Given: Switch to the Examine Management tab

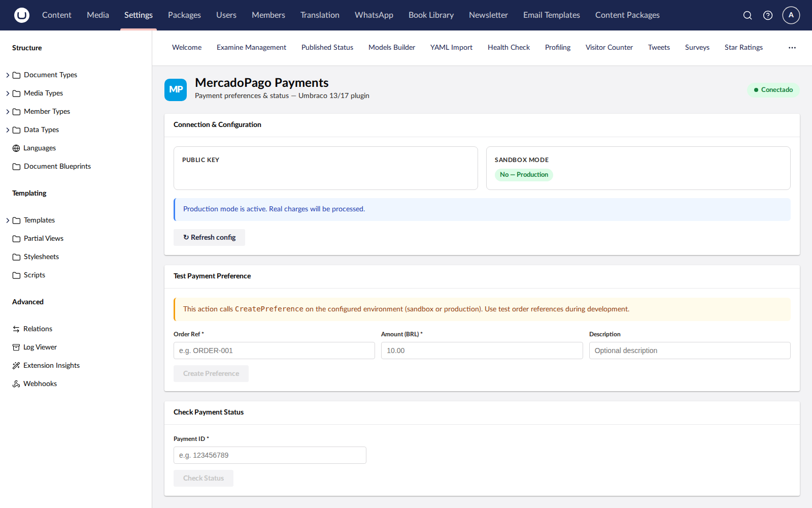Looking at the screenshot, I should [251, 48].
